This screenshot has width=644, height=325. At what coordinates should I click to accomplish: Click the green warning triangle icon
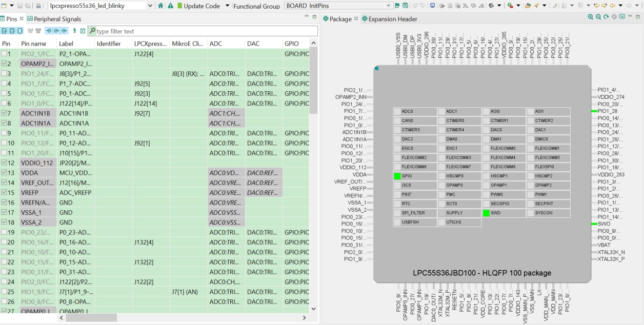pyautogui.click(x=170, y=6)
